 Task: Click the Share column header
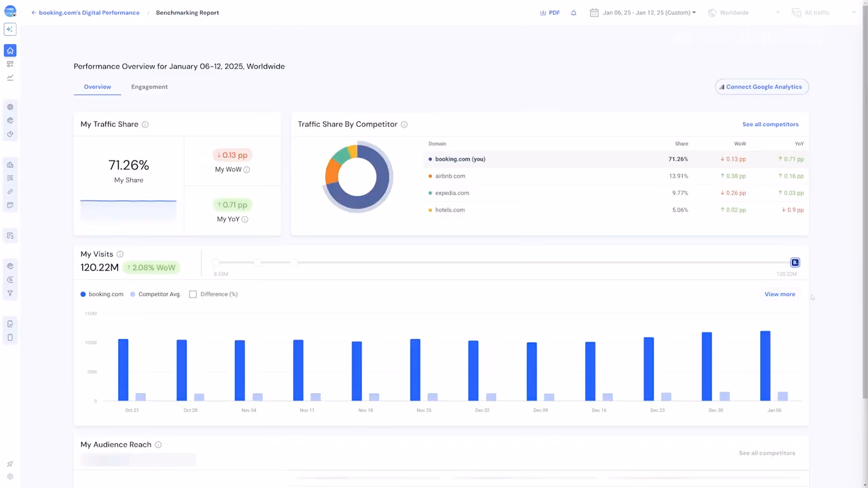682,144
